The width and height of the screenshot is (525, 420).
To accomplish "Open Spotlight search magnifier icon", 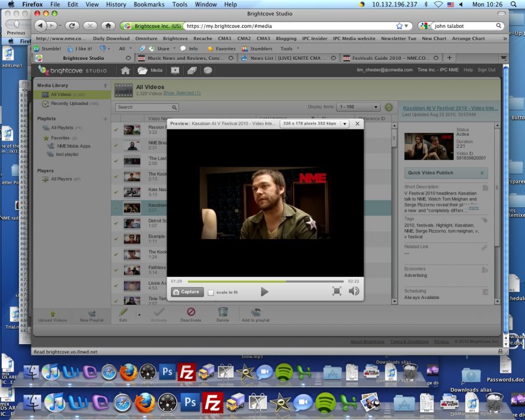I will (x=514, y=5).
